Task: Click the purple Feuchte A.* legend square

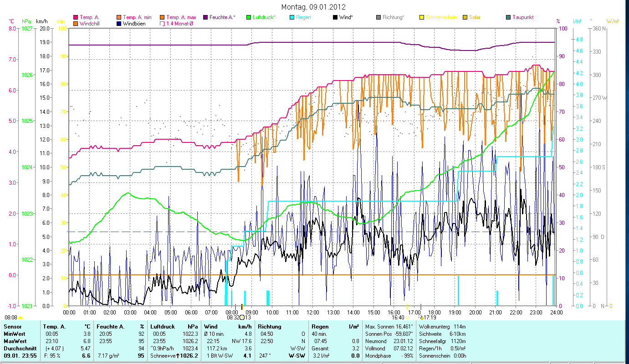Action: (x=205, y=18)
